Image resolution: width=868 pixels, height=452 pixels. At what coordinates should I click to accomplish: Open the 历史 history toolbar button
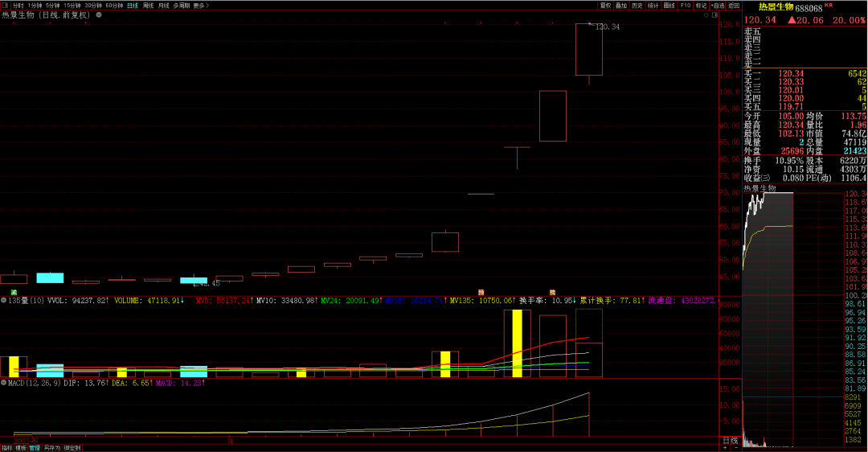click(x=637, y=5)
